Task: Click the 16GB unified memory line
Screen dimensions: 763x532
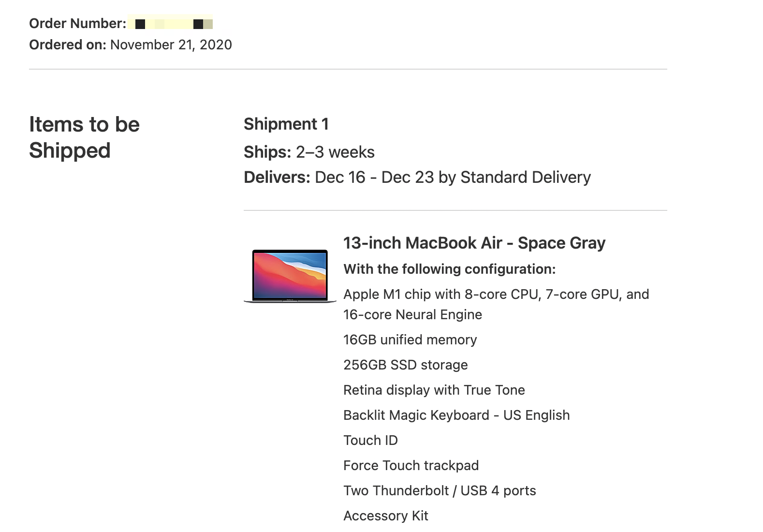Action: coord(410,340)
